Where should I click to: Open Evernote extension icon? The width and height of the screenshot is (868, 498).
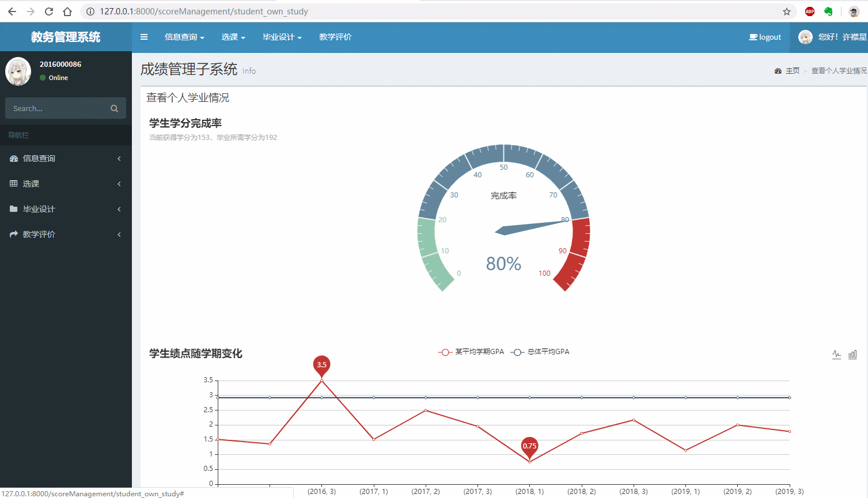pyautogui.click(x=828, y=12)
